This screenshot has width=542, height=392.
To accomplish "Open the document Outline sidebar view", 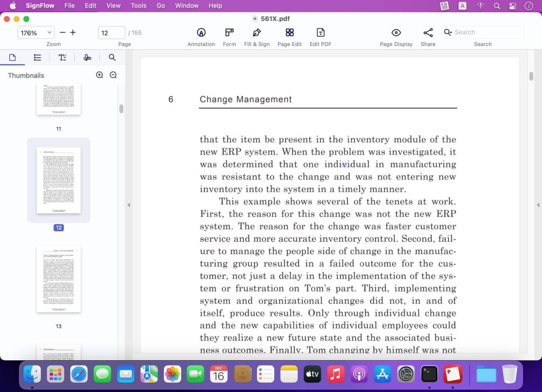I will (x=37, y=57).
